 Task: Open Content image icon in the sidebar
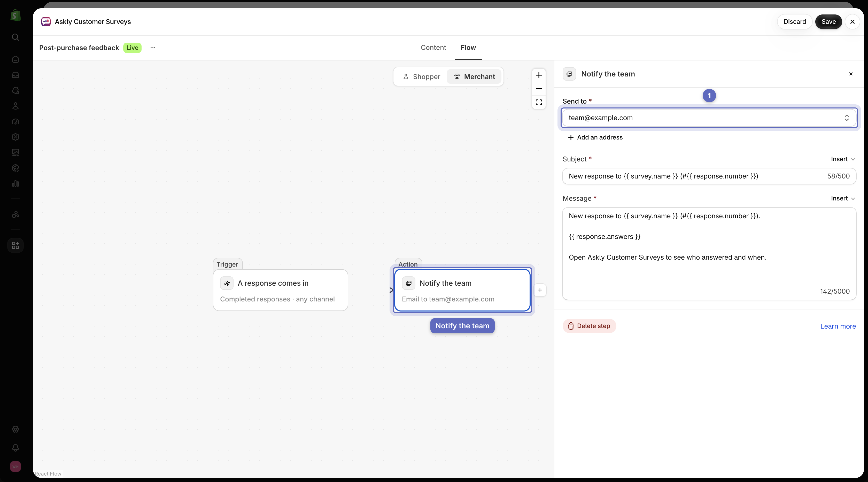click(16, 152)
